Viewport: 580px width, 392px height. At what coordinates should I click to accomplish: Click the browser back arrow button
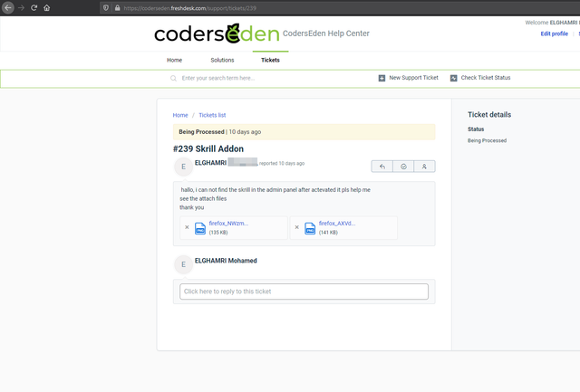pyautogui.click(x=8, y=8)
